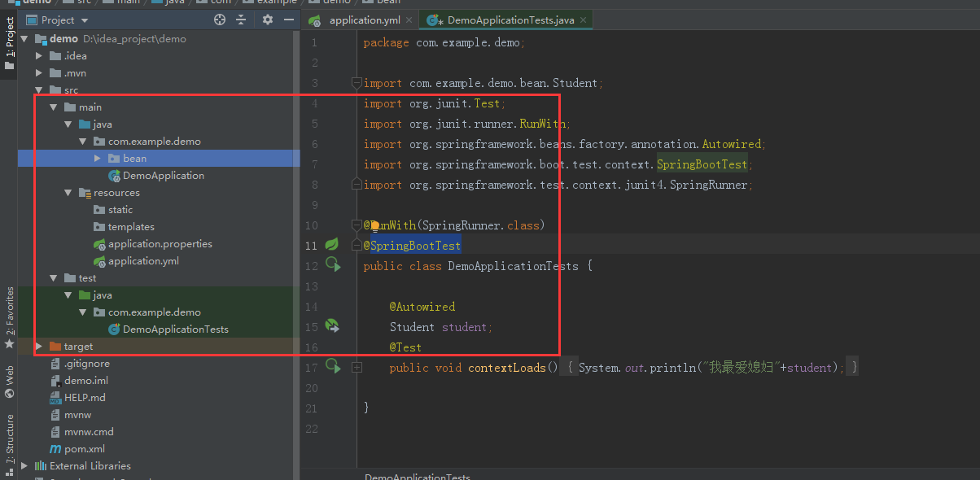Open the 2: Favorites tool window
Image resolution: width=980 pixels, height=480 pixels.
[x=9, y=317]
